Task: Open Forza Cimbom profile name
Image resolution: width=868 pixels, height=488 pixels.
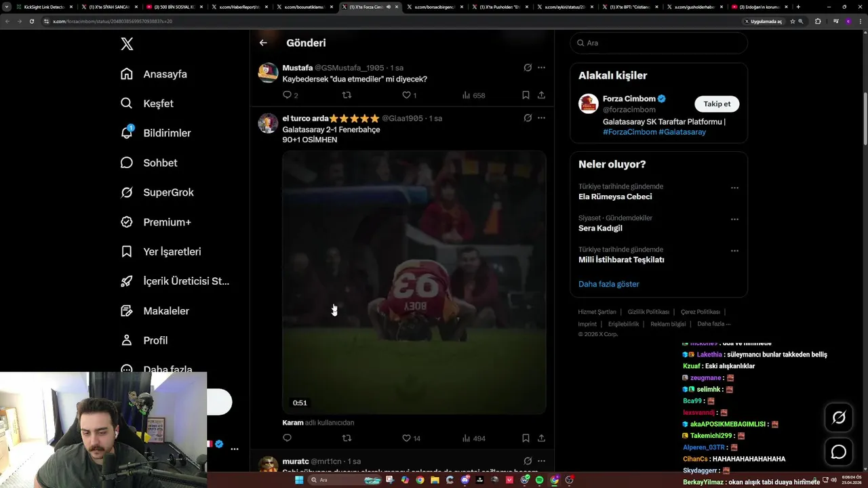Action: coord(629,98)
